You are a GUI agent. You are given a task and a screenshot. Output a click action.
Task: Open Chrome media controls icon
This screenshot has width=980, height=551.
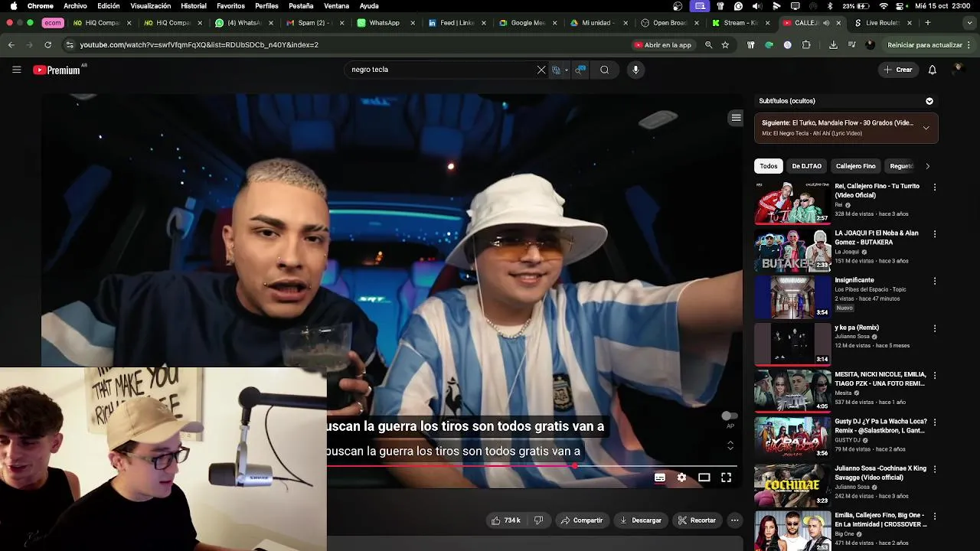pos(851,45)
